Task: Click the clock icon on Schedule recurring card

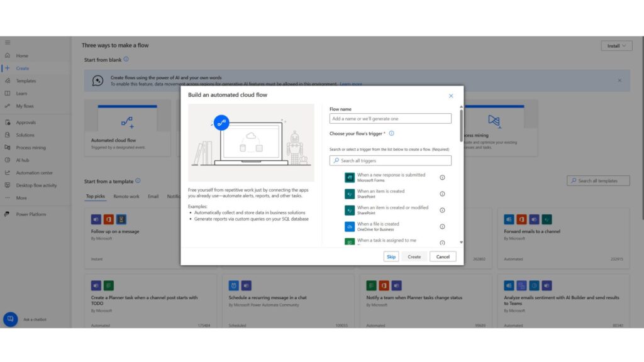Action: point(234,285)
